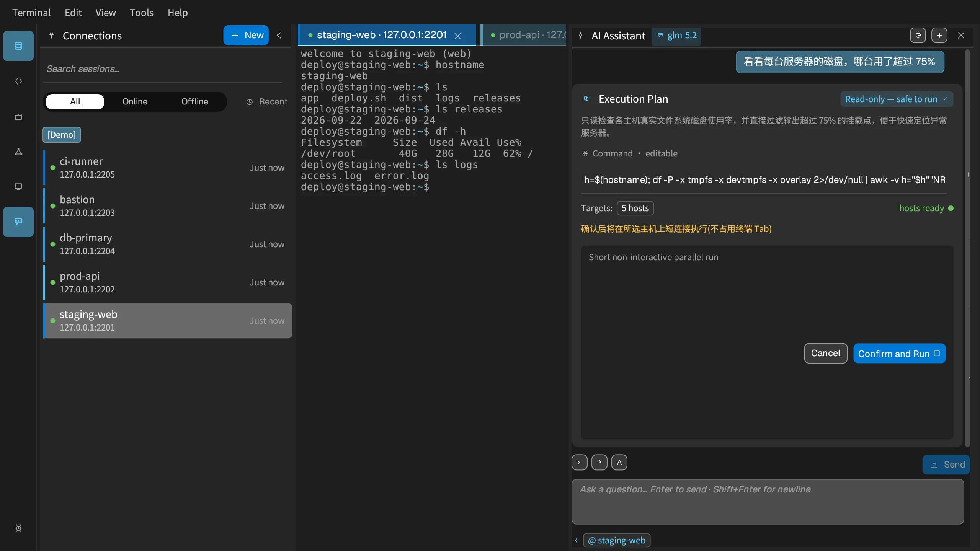Click hosts ready status indicator

[926, 208]
